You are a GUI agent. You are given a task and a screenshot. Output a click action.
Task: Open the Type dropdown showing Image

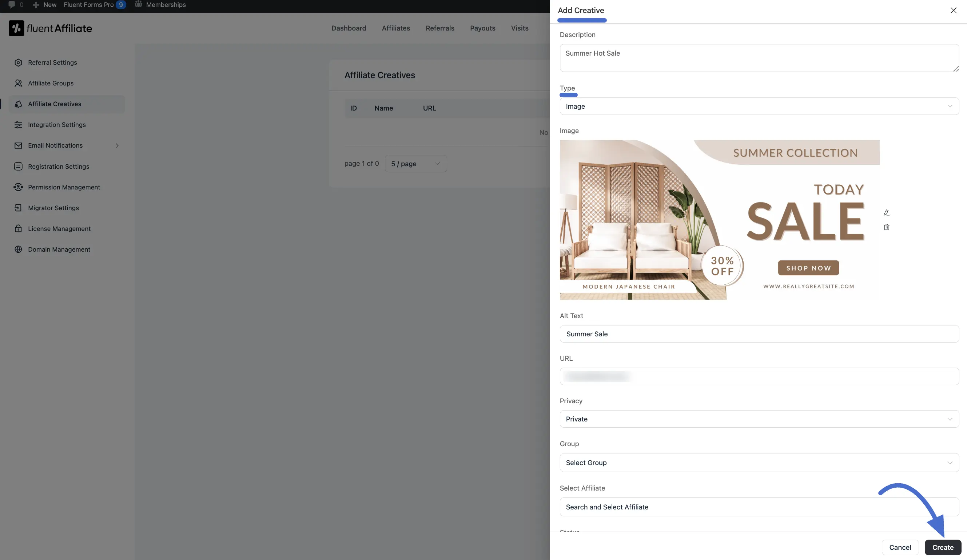tap(759, 106)
